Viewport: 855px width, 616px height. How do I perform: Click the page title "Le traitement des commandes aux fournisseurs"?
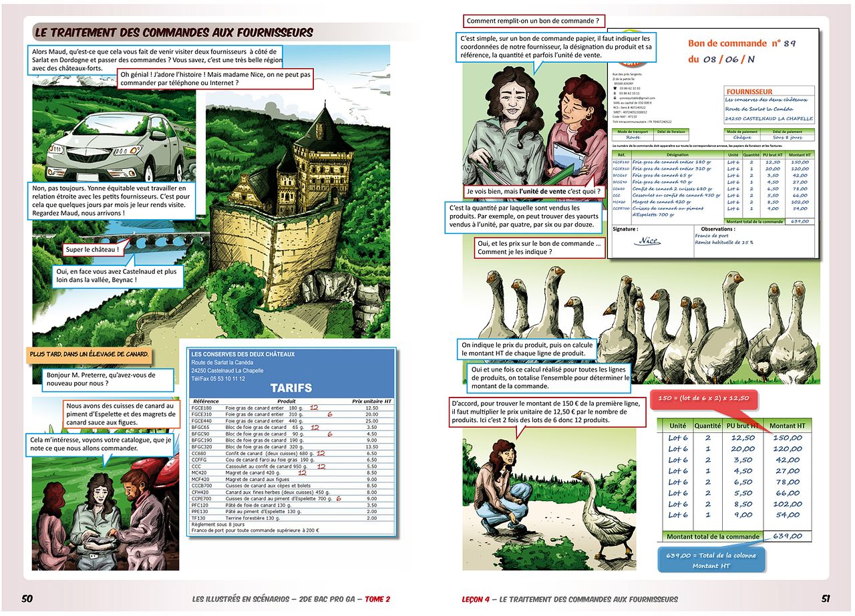174,32
